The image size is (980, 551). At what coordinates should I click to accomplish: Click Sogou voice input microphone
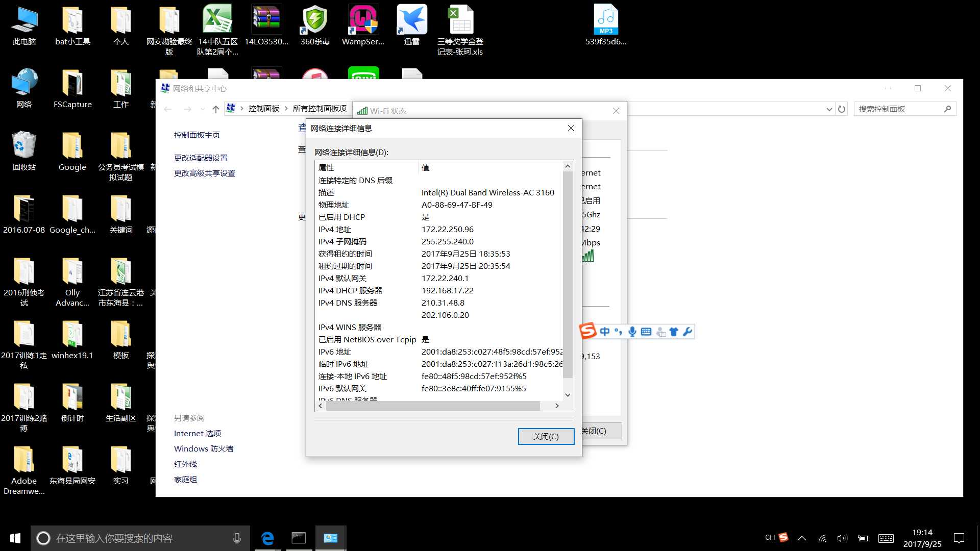[x=632, y=332]
